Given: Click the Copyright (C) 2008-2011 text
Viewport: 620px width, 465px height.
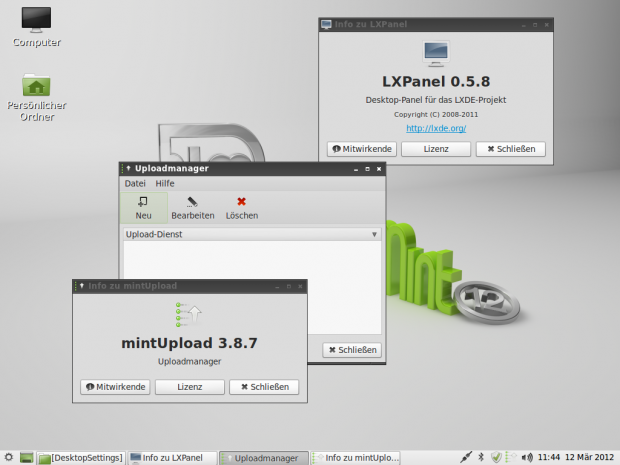Looking at the screenshot, I should pos(436,114).
